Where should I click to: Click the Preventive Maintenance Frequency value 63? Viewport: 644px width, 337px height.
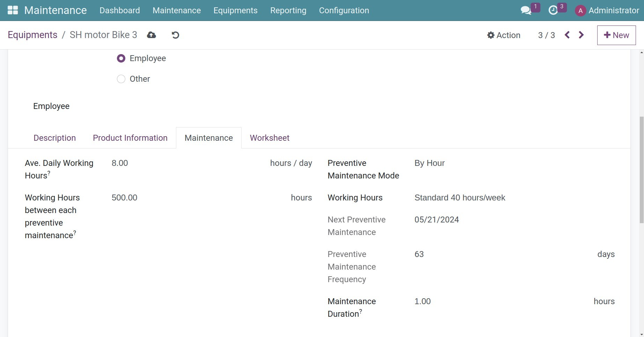pyautogui.click(x=419, y=254)
